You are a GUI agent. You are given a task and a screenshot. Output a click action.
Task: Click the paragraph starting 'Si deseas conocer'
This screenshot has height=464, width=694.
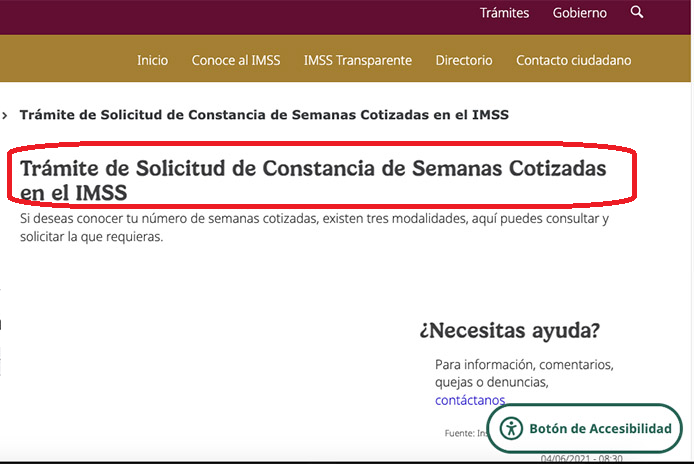click(x=314, y=228)
